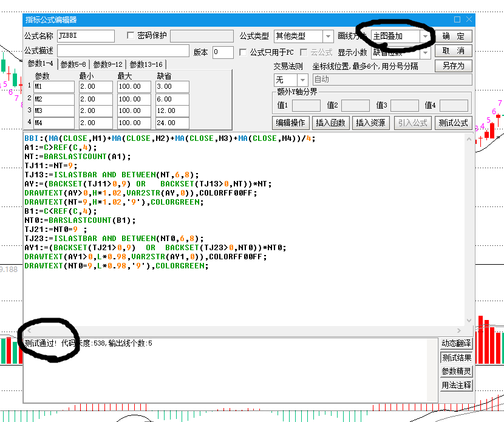Open the 参数13-16 tab
This screenshot has width=504, height=422.
[x=146, y=64]
